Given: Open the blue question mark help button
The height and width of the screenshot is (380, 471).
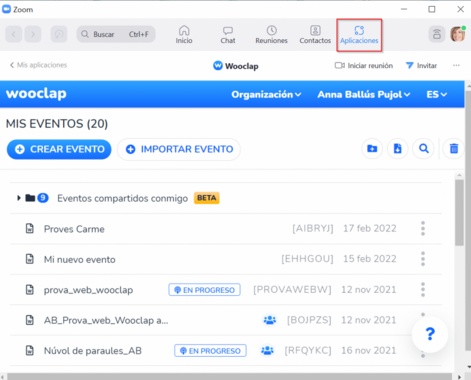Looking at the screenshot, I should pyautogui.click(x=430, y=334).
